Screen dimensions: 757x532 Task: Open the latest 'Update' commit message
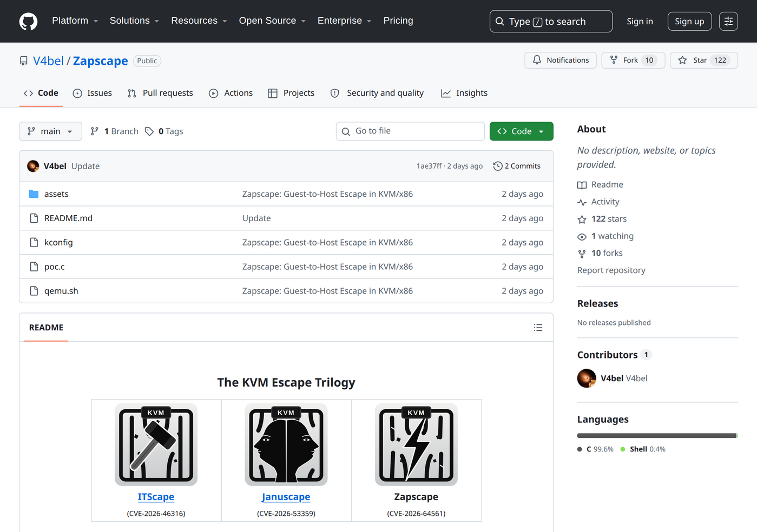tap(85, 166)
